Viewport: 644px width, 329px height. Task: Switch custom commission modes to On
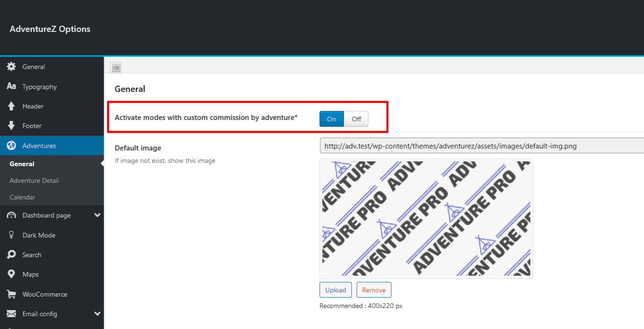coord(332,119)
